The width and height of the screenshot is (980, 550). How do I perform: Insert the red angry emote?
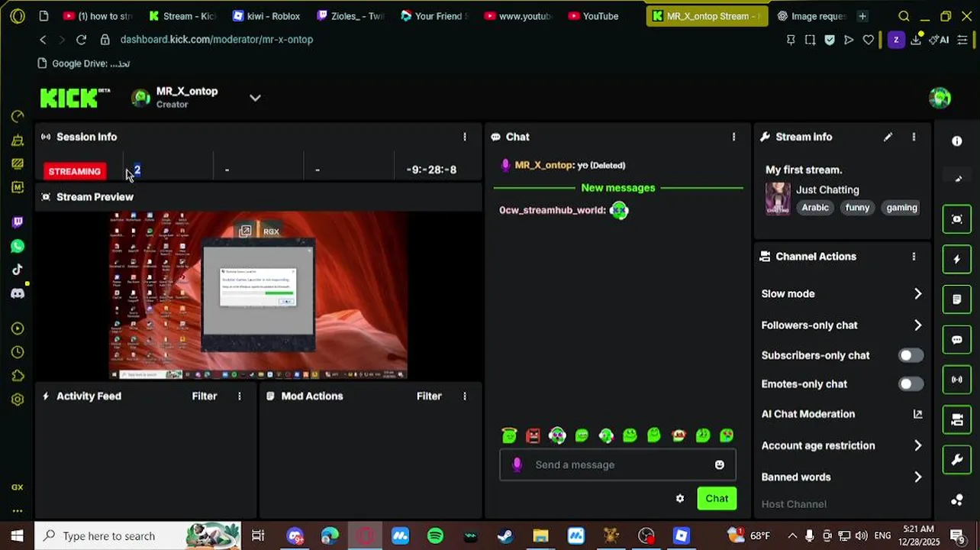(534, 435)
